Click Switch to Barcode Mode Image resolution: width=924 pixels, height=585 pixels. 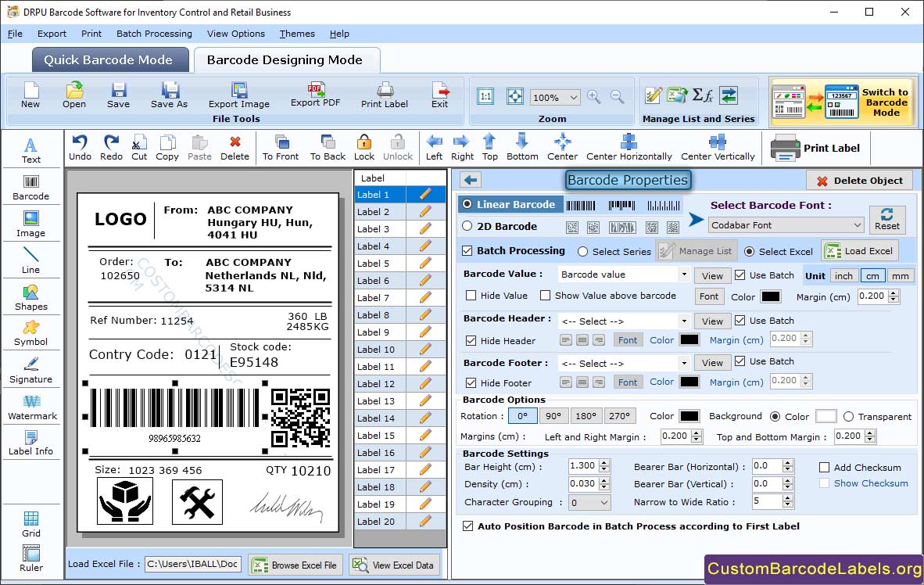point(843,102)
